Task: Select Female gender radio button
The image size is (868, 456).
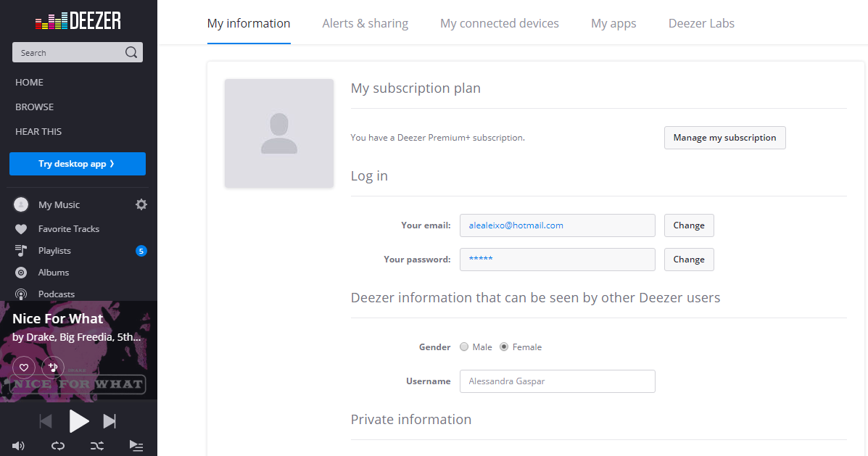Action: point(504,347)
